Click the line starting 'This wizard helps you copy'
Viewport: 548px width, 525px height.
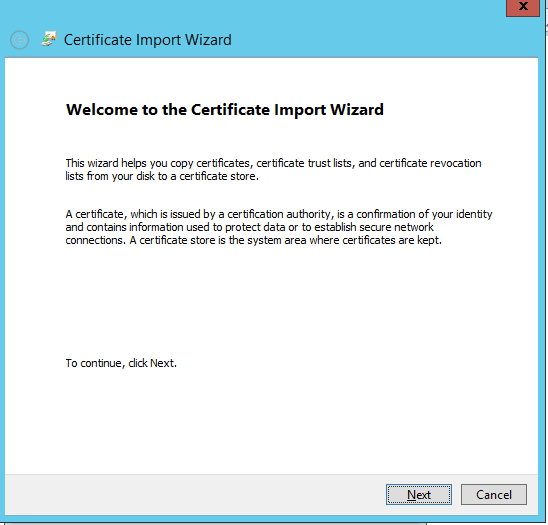273,163
